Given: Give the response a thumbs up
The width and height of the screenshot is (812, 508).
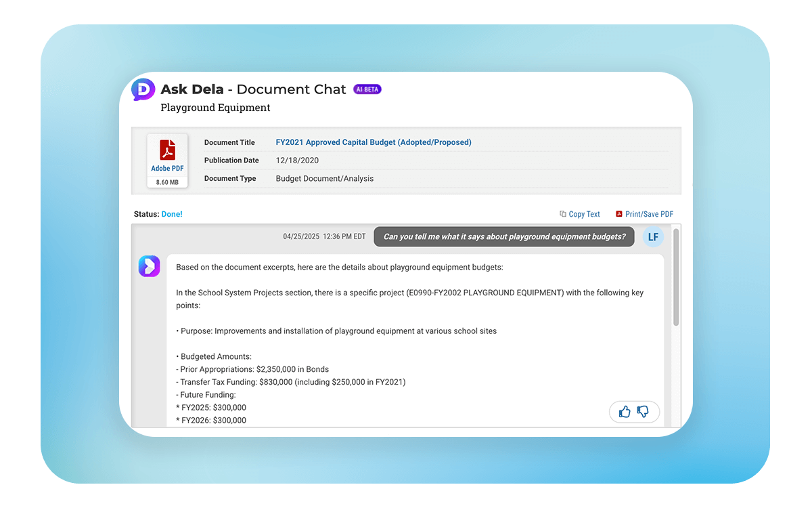Looking at the screenshot, I should (x=625, y=412).
